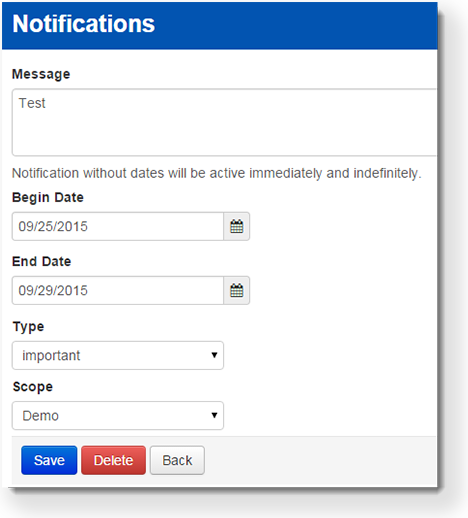Open the Type select showing 'important'
This screenshot has height=518, width=468.
coord(118,355)
